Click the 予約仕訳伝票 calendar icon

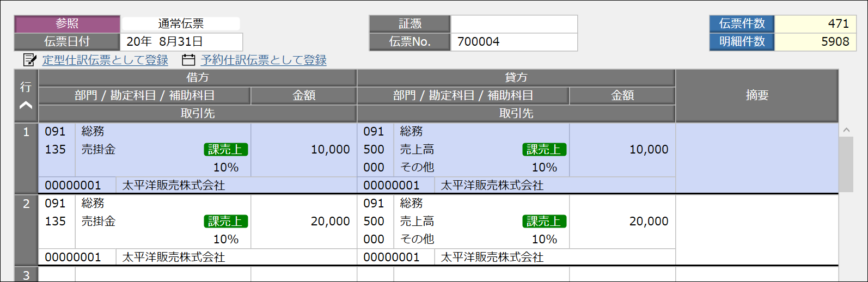(x=188, y=60)
